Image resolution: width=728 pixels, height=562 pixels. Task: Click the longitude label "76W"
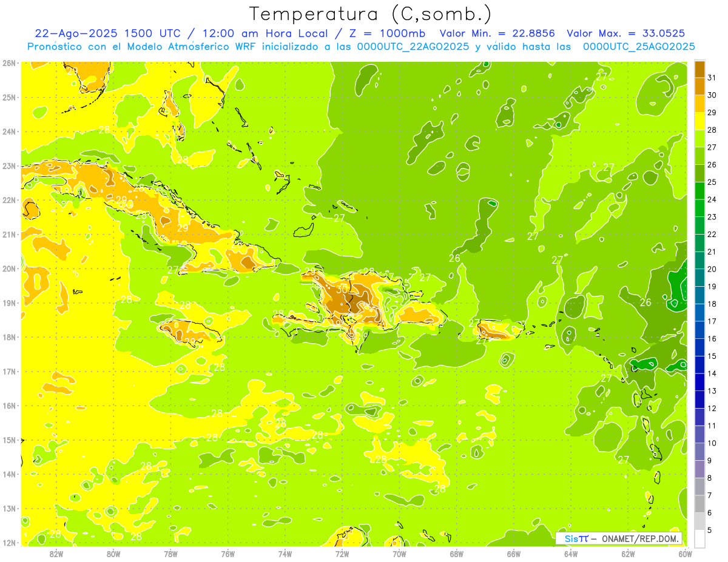pyautogui.click(x=227, y=554)
